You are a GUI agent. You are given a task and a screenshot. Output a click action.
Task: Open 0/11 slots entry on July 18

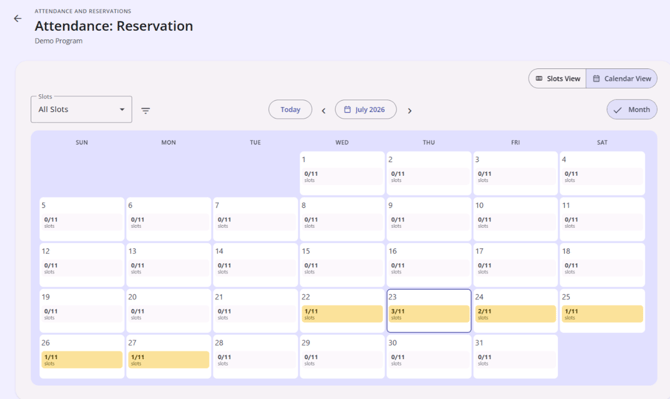tap(602, 268)
